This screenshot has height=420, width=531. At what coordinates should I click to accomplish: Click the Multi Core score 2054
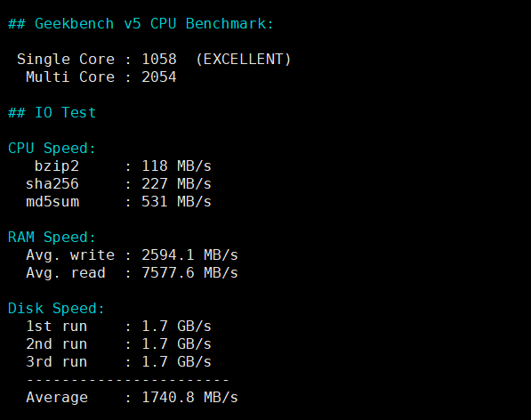coord(159,77)
